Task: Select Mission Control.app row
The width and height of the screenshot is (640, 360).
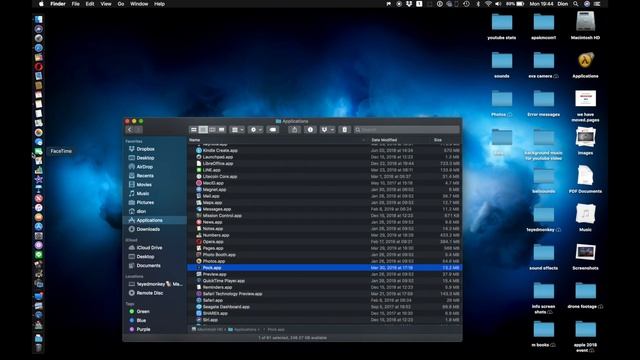Action: point(324,216)
